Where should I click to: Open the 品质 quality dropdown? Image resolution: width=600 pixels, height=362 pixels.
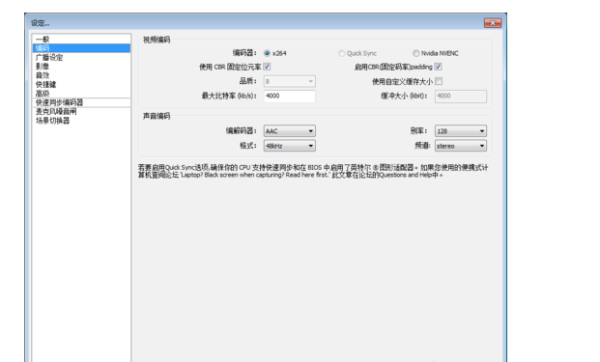coord(289,81)
